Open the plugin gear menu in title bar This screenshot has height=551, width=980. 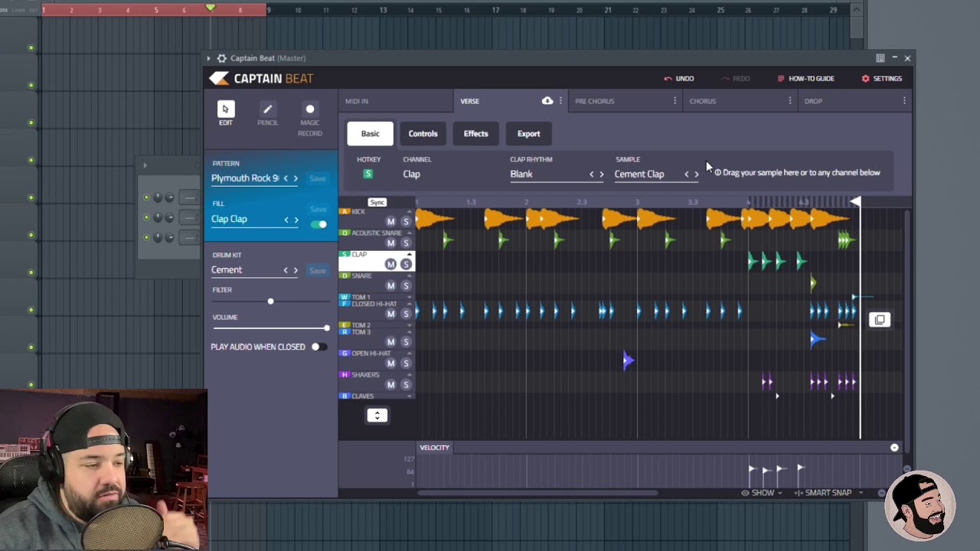click(221, 58)
